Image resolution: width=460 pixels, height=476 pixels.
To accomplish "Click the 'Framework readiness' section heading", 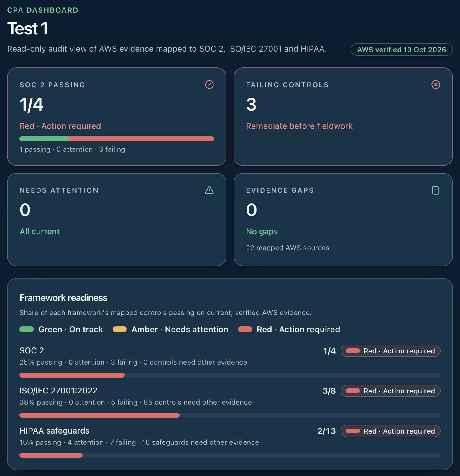I will tap(63, 298).
